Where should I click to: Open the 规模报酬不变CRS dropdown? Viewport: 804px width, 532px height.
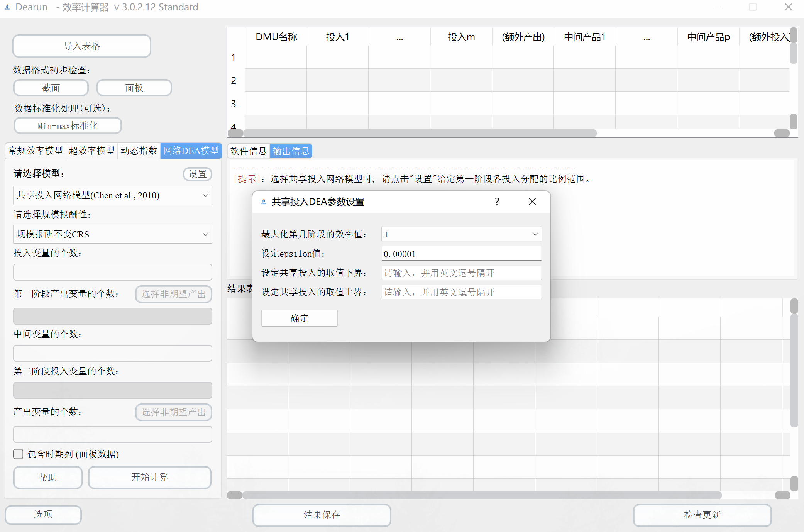coord(112,234)
